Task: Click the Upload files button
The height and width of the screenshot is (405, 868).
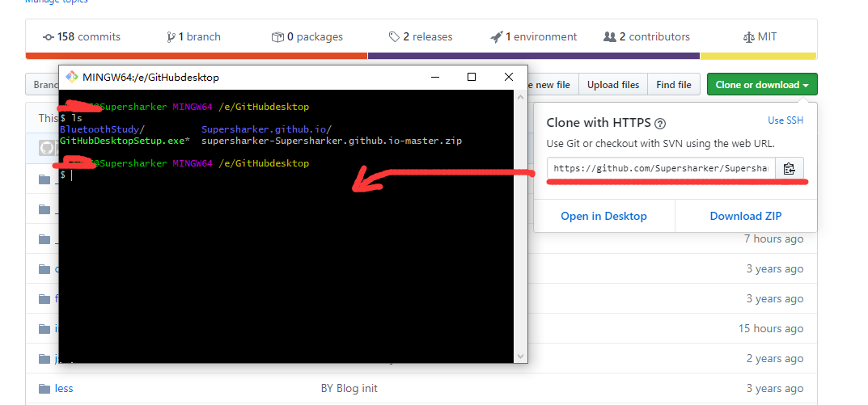Action: pyautogui.click(x=613, y=85)
